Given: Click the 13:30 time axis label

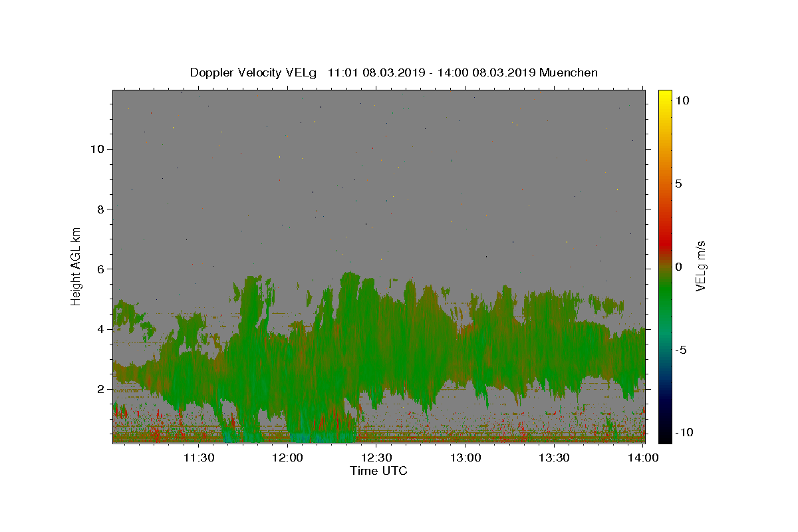Looking at the screenshot, I should tap(555, 458).
